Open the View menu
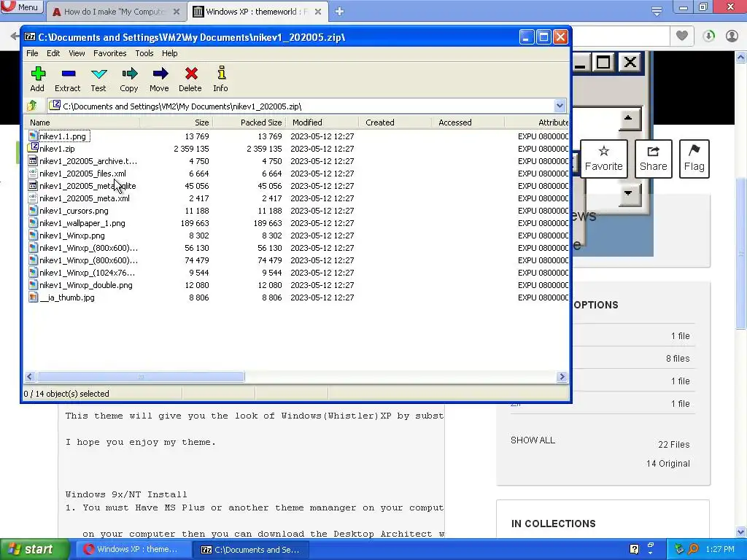747x560 pixels. click(77, 53)
